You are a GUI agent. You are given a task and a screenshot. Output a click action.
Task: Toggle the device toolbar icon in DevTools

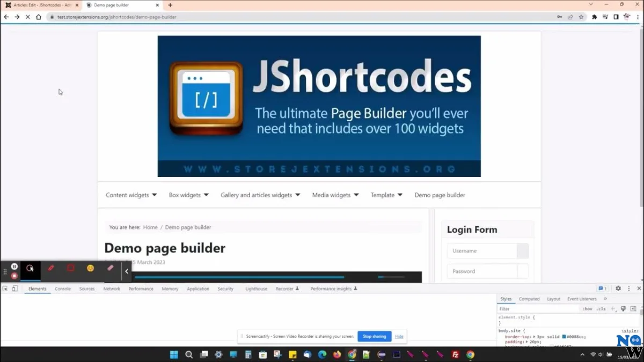14,289
